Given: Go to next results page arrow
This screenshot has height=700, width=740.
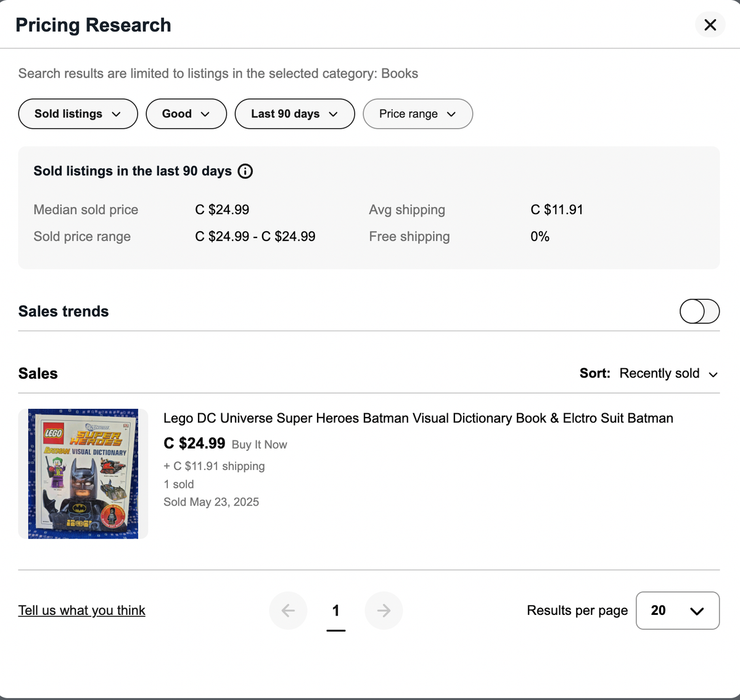Looking at the screenshot, I should (x=384, y=611).
